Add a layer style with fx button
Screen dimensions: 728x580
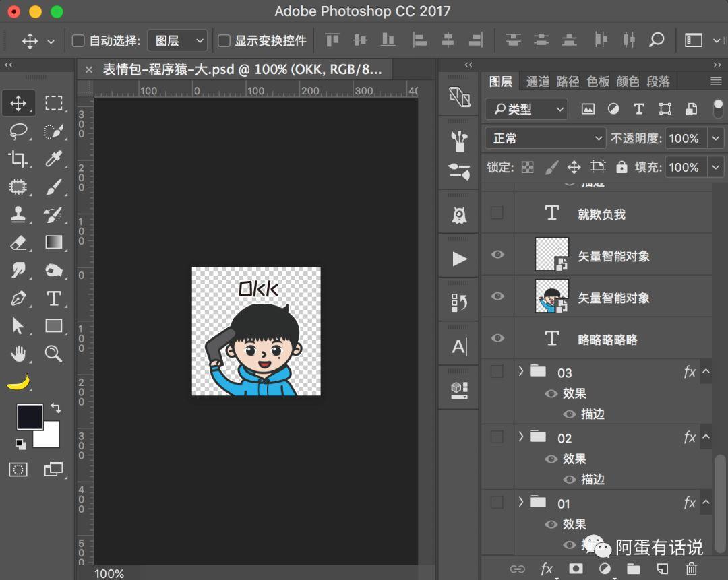pyautogui.click(x=547, y=569)
